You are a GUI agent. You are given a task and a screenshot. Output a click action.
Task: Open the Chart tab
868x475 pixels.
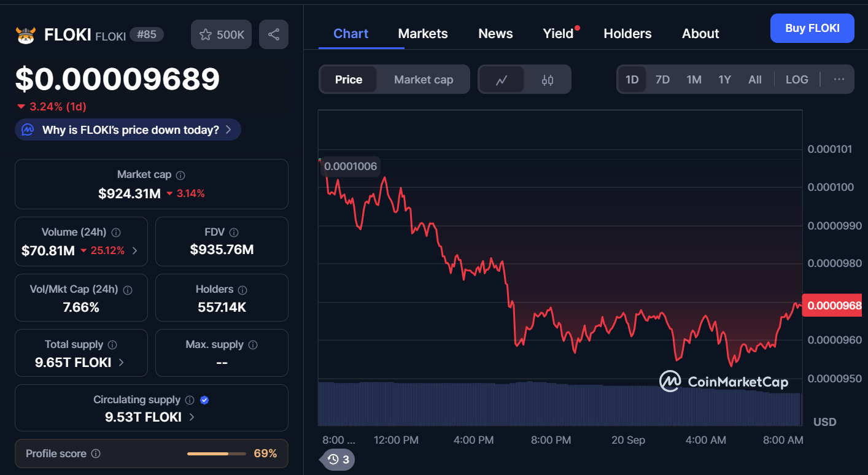tap(351, 33)
